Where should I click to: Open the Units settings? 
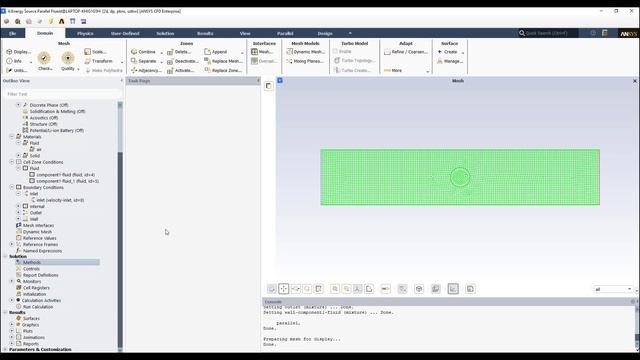17,70
